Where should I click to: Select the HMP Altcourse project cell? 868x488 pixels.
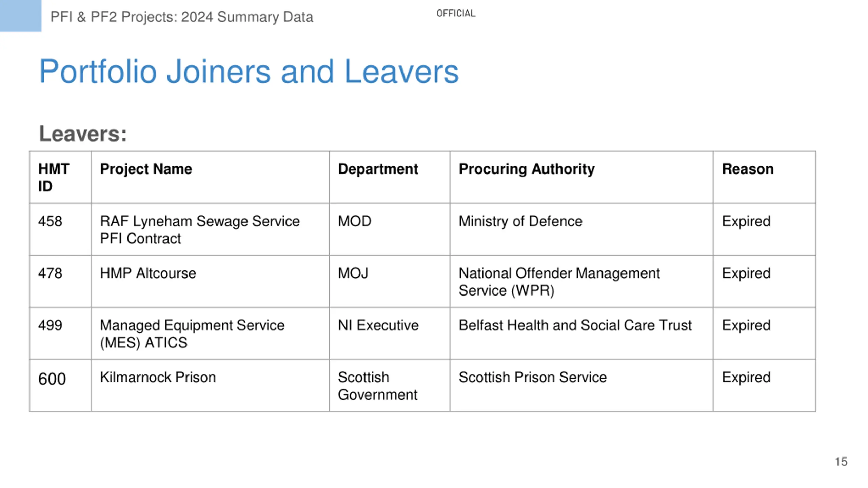(210, 281)
